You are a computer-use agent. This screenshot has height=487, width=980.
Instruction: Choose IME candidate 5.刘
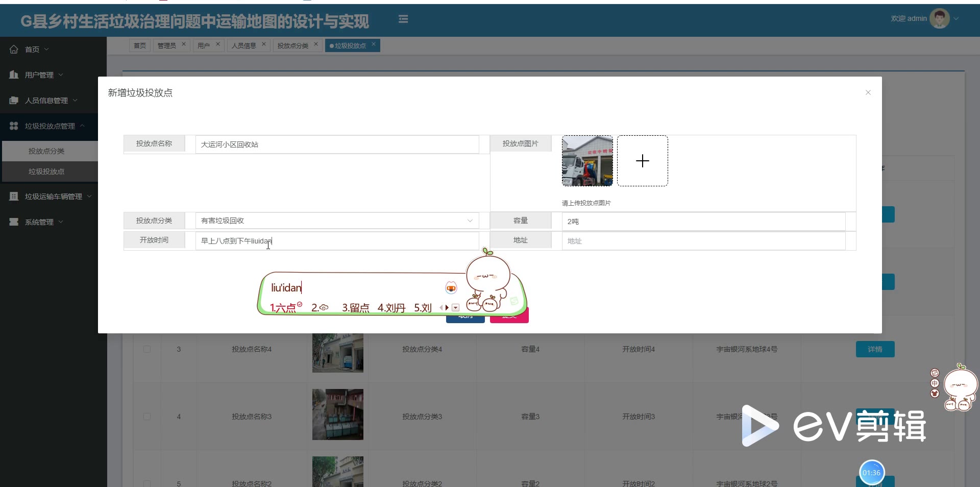coord(423,308)
